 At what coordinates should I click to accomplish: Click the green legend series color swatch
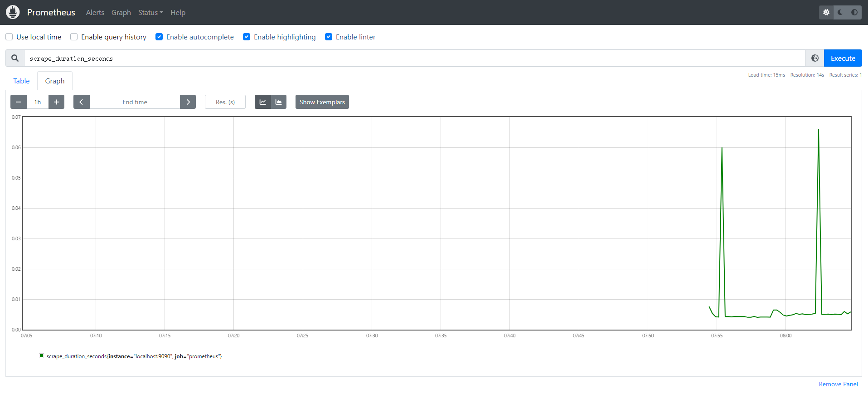[42, 356]
